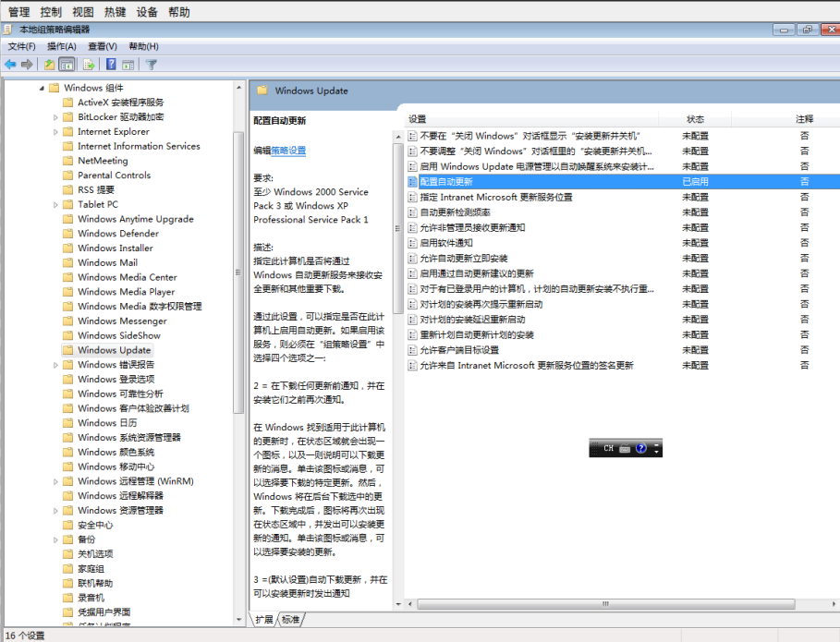Click the folder icon of Windows Defender

click(68, 234)
